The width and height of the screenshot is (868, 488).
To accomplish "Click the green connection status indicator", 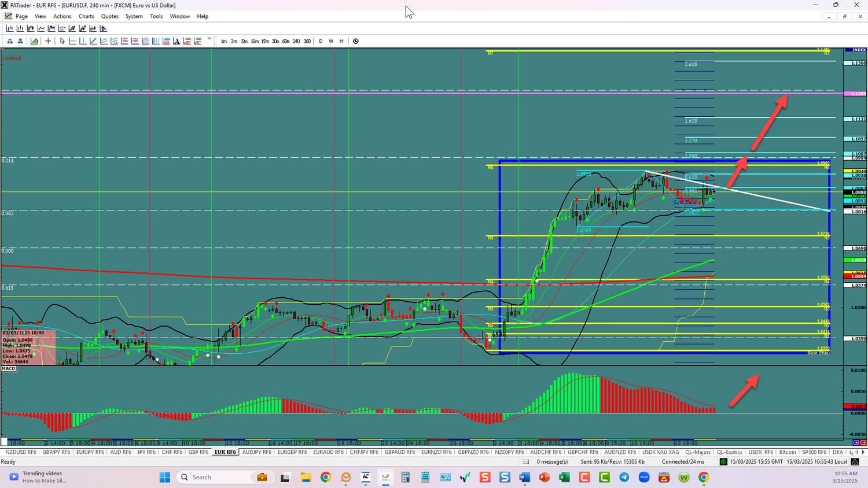I will click(723, 461).
